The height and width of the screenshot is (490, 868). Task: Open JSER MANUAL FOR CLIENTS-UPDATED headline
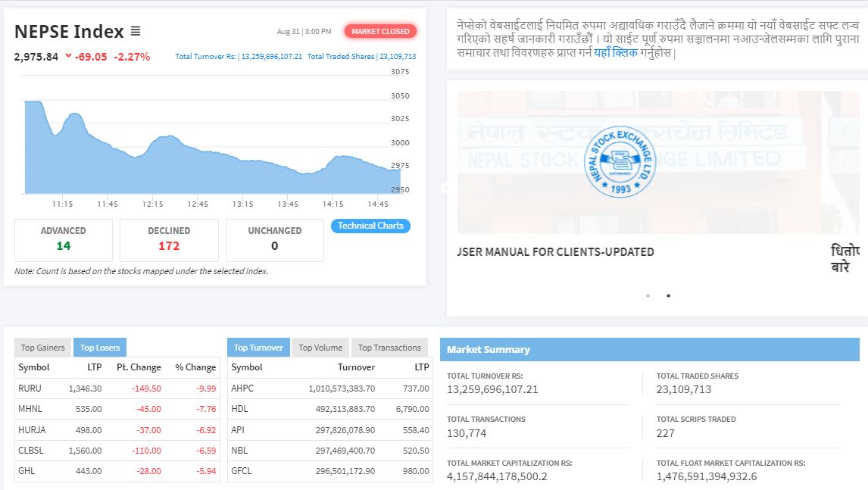555,252
